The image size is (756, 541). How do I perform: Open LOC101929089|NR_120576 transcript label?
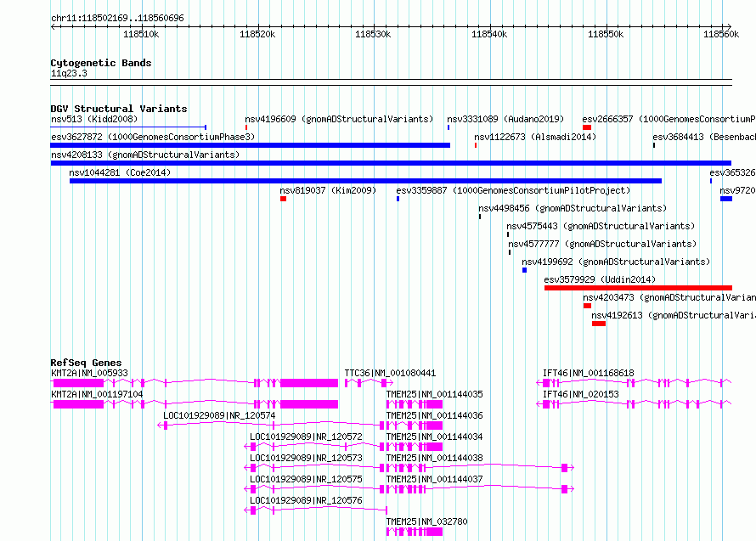[x=306, y=500]
